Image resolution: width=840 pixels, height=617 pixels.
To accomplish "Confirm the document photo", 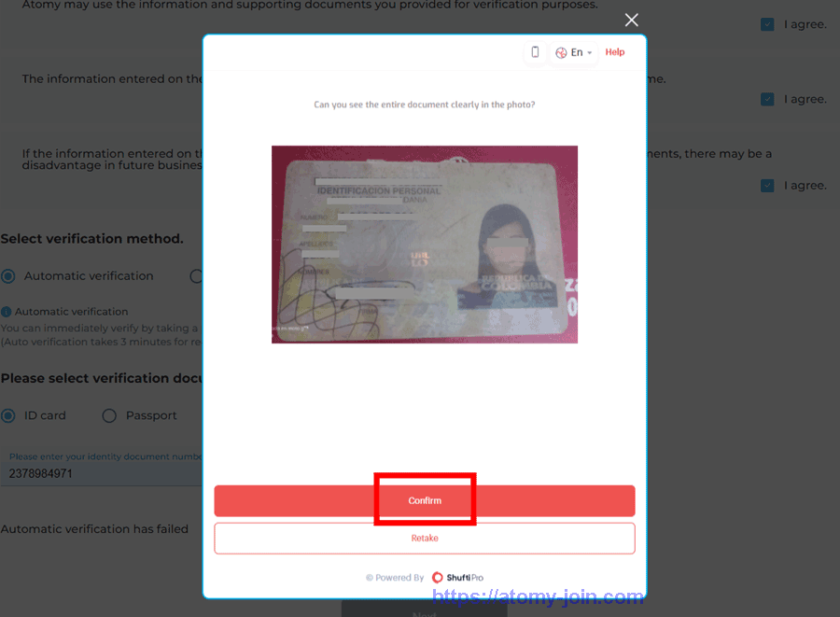I will tap(425, 500).
